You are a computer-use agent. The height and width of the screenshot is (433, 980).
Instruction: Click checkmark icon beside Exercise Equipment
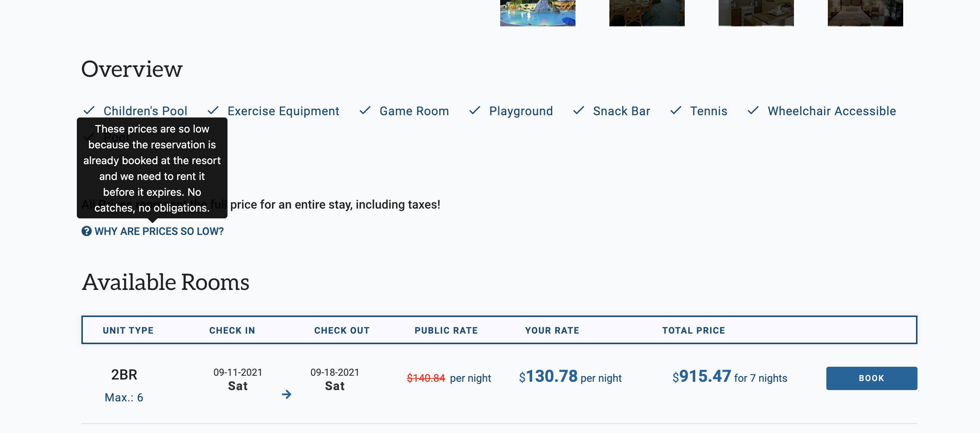(213, 111)
